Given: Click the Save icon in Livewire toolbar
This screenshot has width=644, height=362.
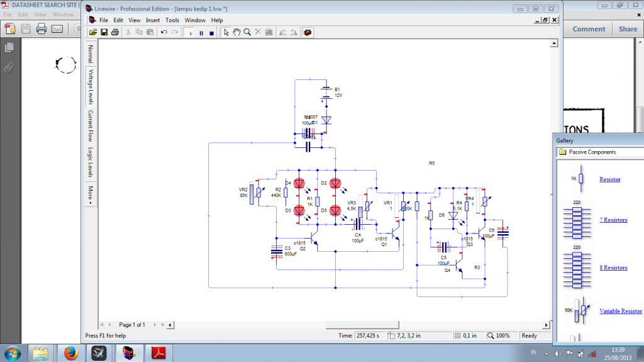Looking at the screenshot, I should click(x=104, y=33).
